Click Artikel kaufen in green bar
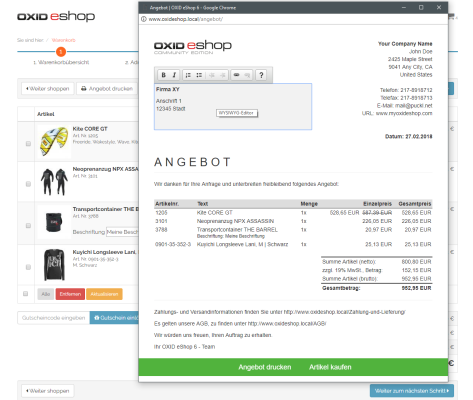Screen dimensions: 473x400 [x=330, y=367]
